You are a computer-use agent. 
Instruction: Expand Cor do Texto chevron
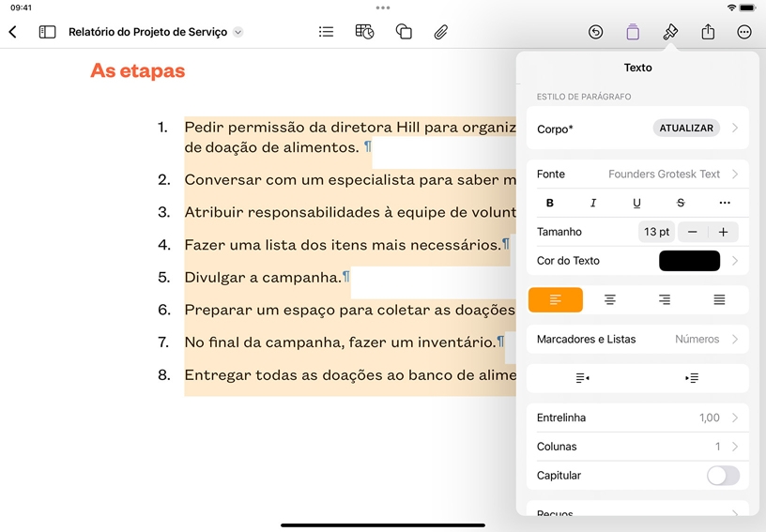(x=735, y=261)
